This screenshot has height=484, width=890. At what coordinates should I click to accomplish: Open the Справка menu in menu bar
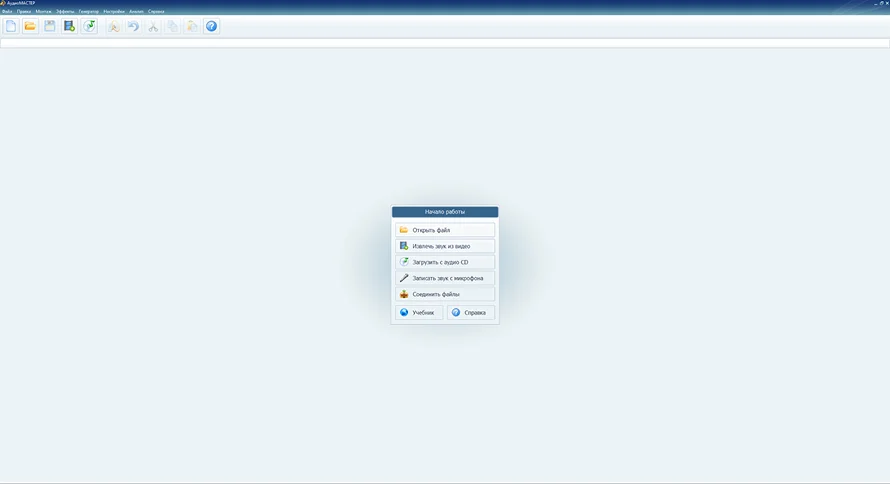click(x=156, y=11)
